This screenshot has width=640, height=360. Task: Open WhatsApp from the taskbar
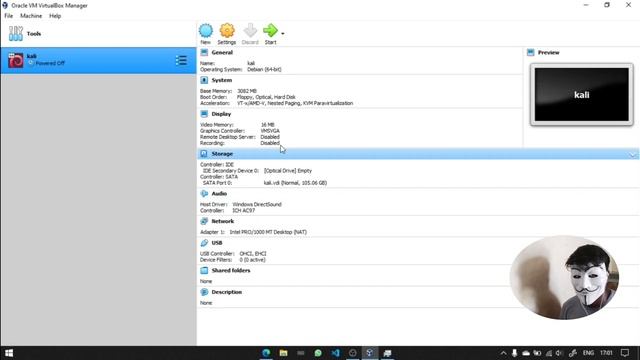pyautogui.click(x=318, y=353)
